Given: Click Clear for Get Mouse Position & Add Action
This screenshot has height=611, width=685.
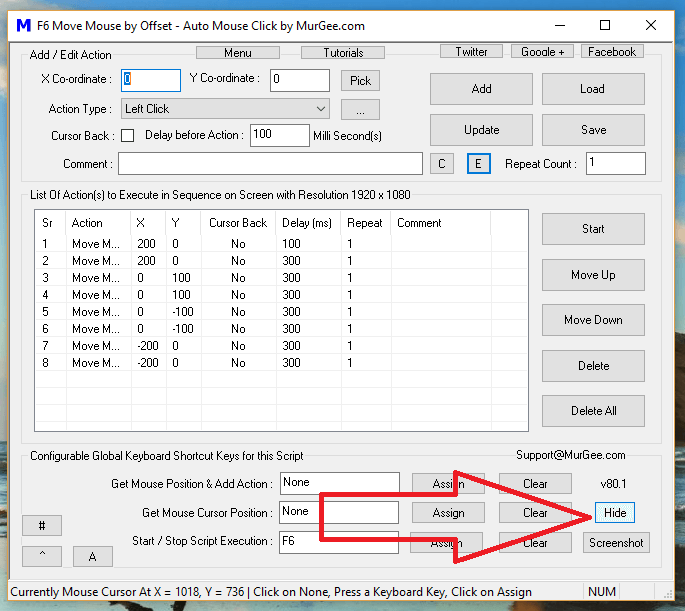Looking at the screenshot, I should (x=535, y=484).
